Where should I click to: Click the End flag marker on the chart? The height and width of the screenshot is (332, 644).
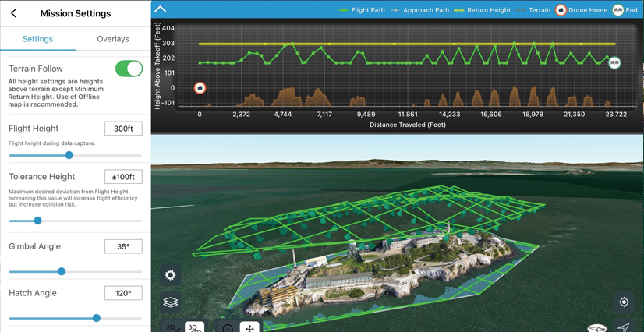click(x=614, y=63)
